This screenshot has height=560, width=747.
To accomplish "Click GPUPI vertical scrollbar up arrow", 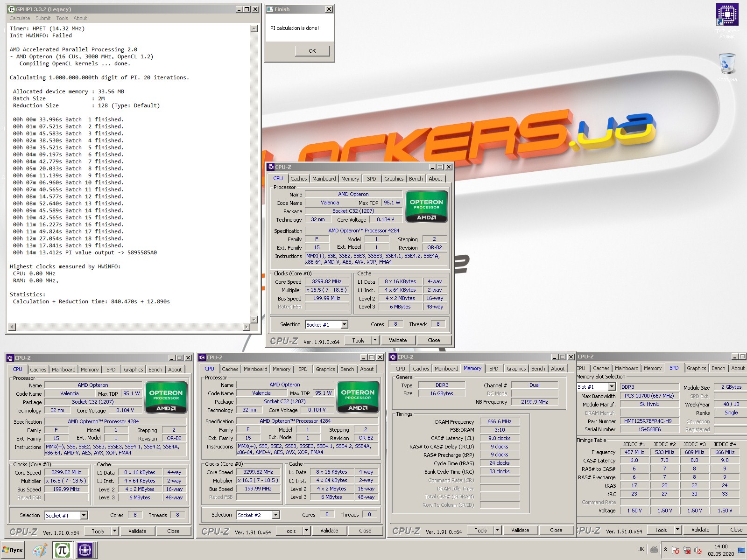I will click(x=254, y=29).
